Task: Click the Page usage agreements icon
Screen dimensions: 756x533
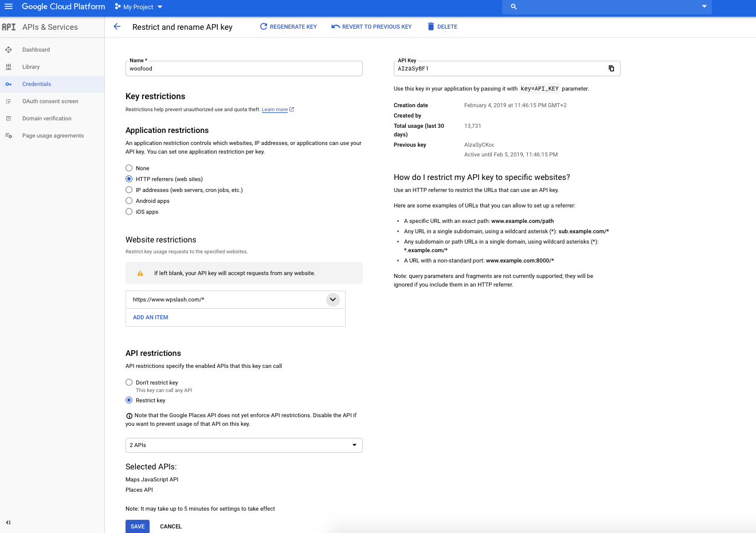Action: [9, 136]
